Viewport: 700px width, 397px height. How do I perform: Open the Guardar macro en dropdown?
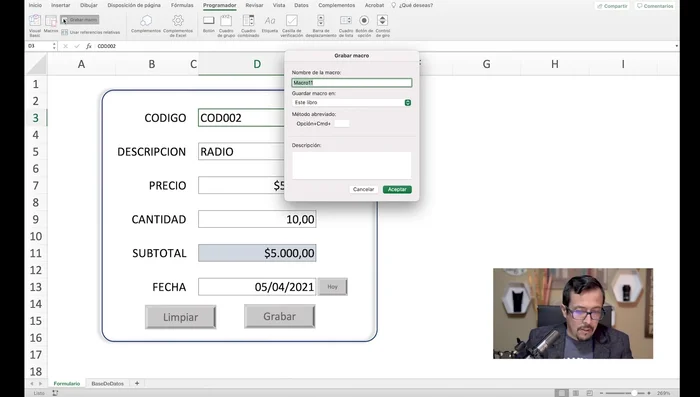pos(352,103)
